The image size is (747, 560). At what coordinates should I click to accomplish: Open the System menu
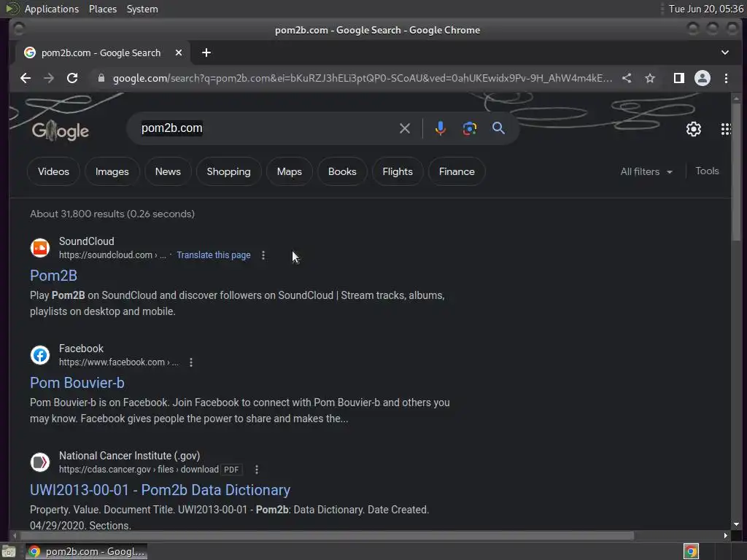coord(142,9)
